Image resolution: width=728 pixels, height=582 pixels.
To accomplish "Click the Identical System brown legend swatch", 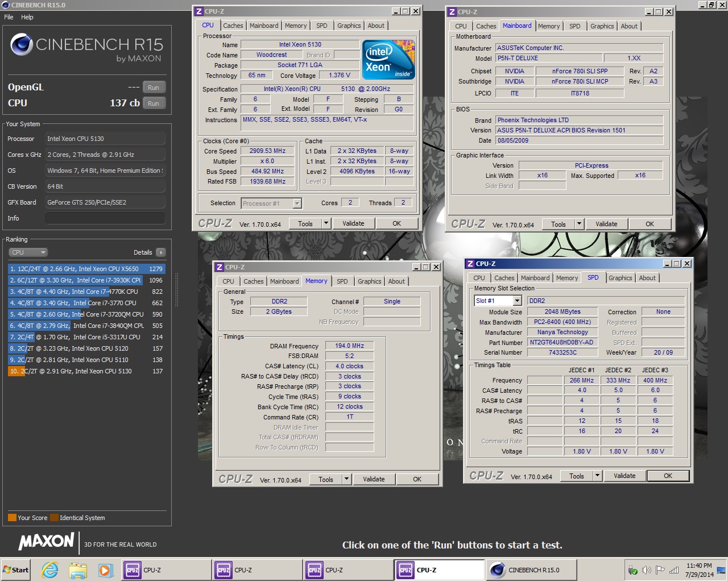I will click(54, 518).
